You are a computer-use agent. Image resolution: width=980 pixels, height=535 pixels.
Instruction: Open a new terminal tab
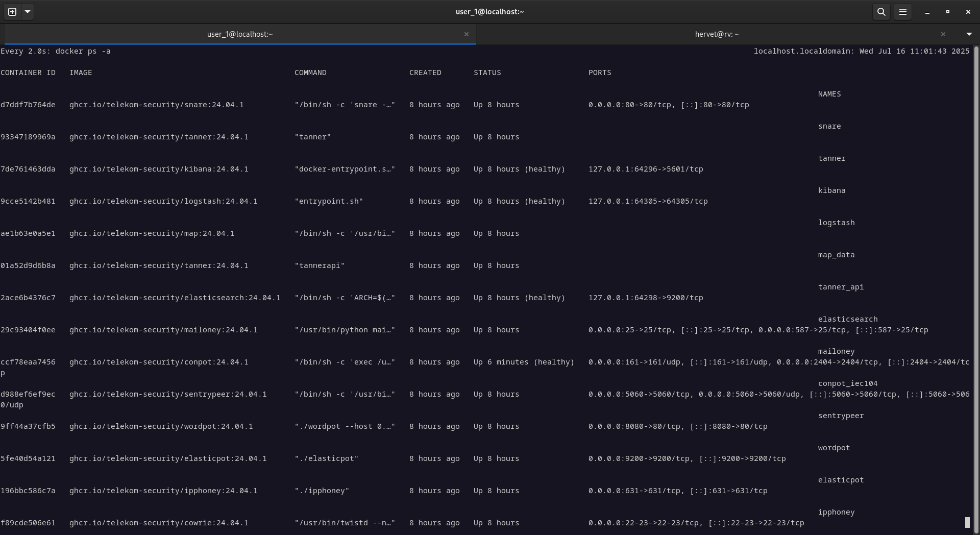[12, 12]
